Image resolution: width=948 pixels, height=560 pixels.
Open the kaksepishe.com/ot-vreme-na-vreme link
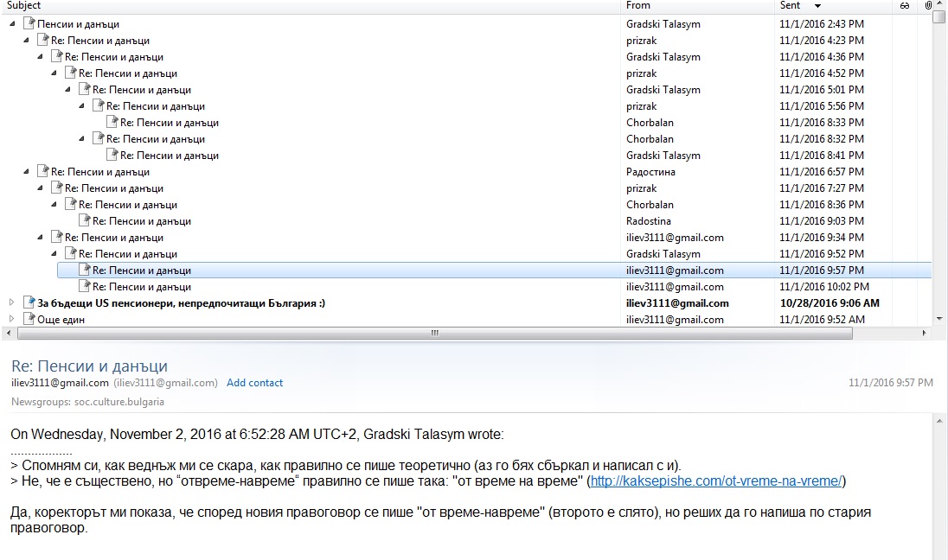pos(716,480)
